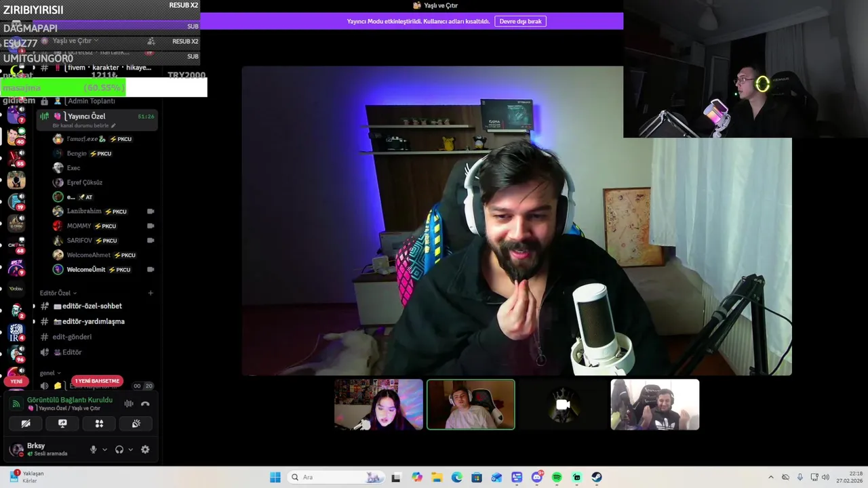
Task: Click the taskbar Ara search box
Action: [x=335, y=477]
